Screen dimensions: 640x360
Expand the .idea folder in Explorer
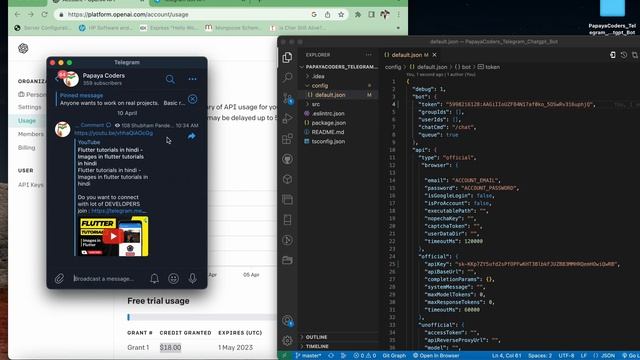point(318,76)
